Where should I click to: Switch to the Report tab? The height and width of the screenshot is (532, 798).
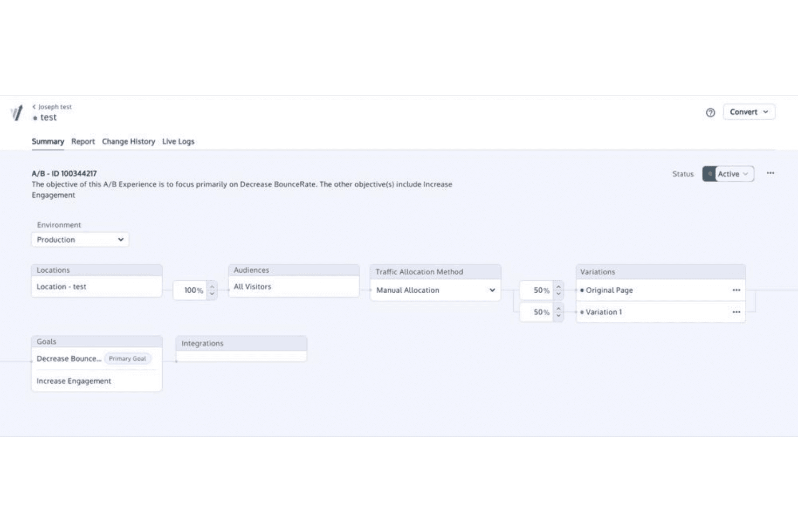tap(83, 141)
